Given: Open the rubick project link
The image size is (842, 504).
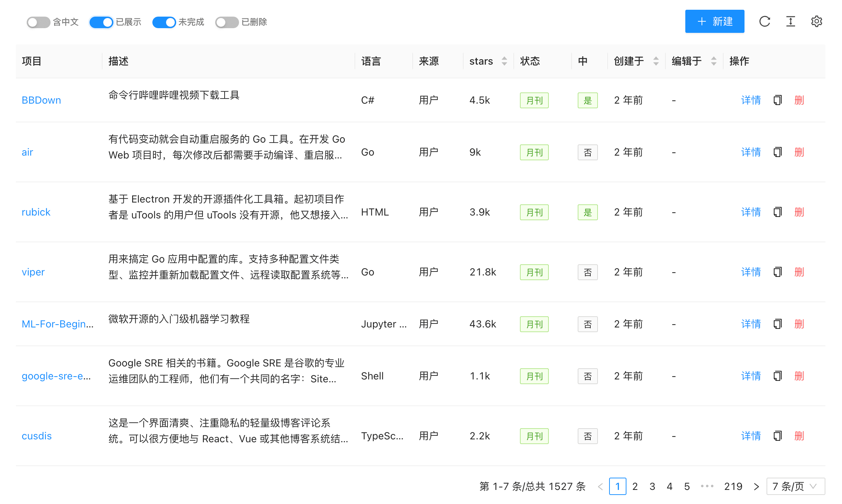Looking at the screenshot, I should click(x=36, y=212).
